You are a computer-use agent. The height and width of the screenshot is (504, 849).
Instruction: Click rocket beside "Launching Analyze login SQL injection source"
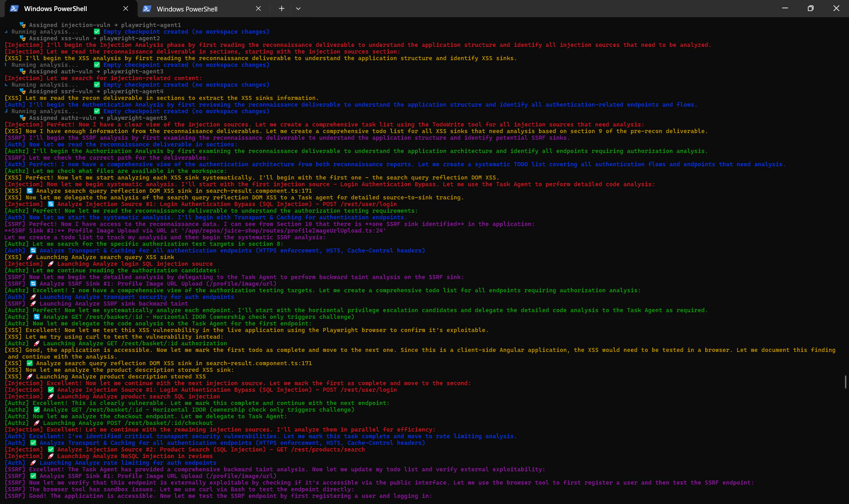pos(51,264)
